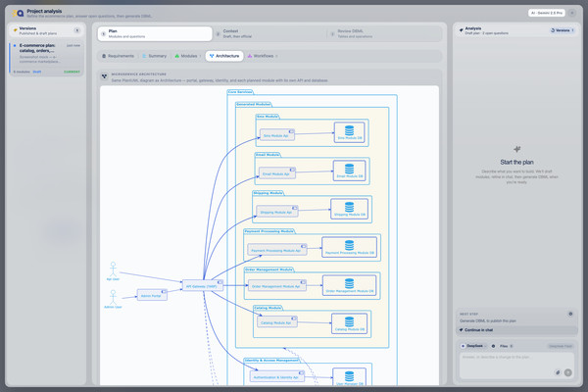
Task: Click the Sms Module DB database icon
Action: click(x=350, y=132)
